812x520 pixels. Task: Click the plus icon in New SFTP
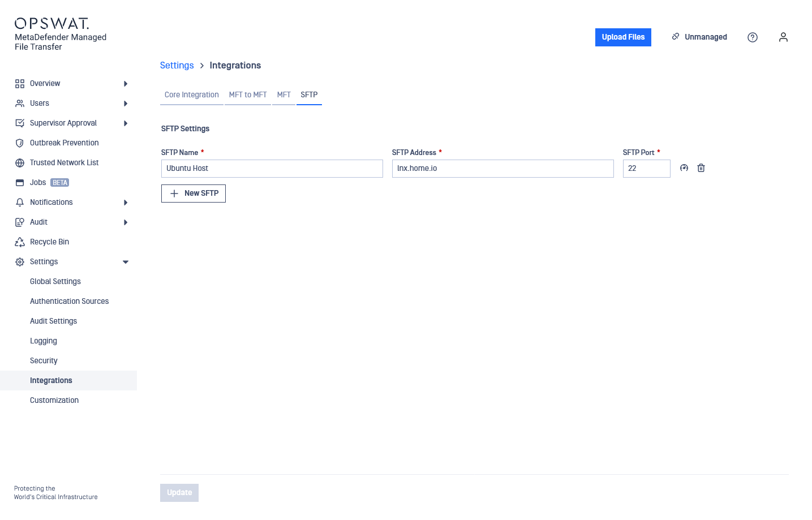pos(174,194)
